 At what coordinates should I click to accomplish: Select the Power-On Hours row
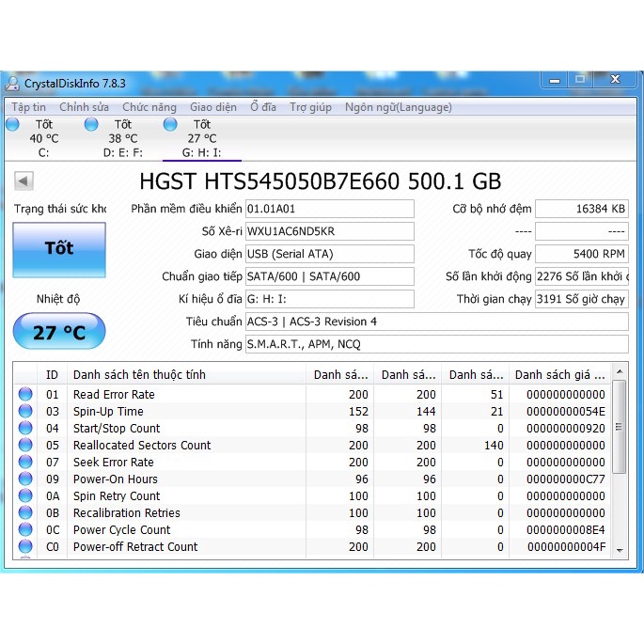312,479
